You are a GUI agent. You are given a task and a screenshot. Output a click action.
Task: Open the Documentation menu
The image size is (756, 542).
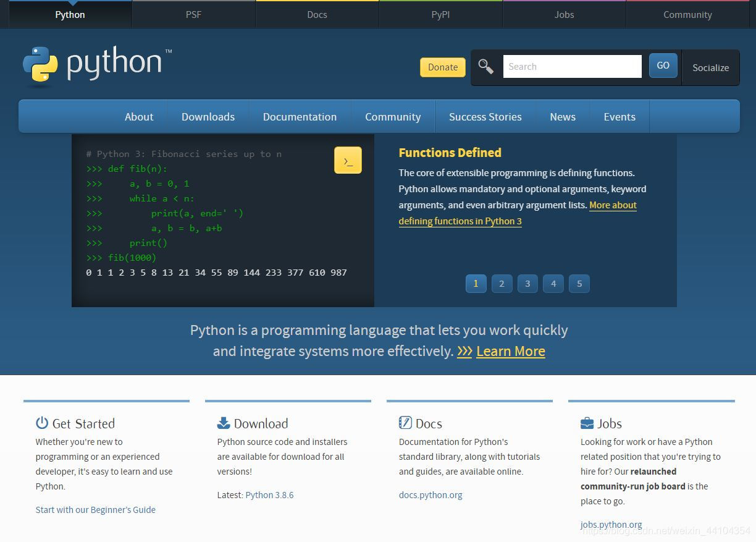coord(300,117)
